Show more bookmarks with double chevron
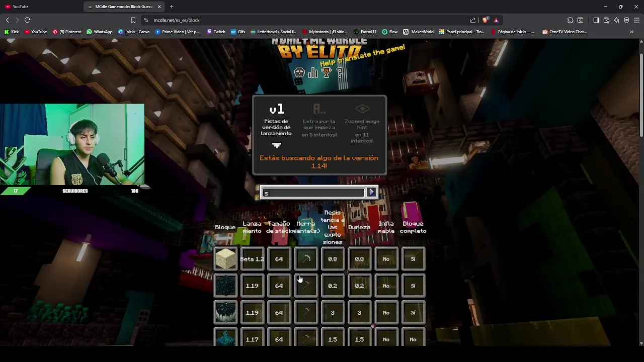The width and height of the screenshot is (644, 362). coord(632,32)
